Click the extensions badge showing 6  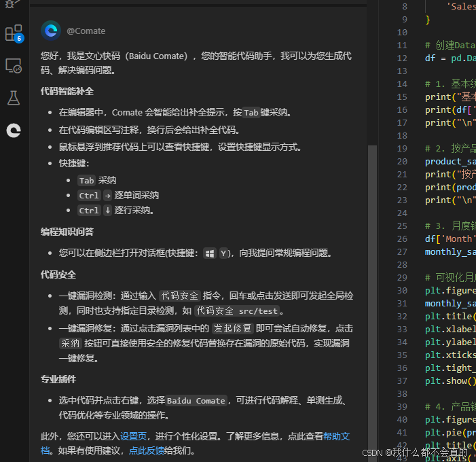(x=19, y=38)
